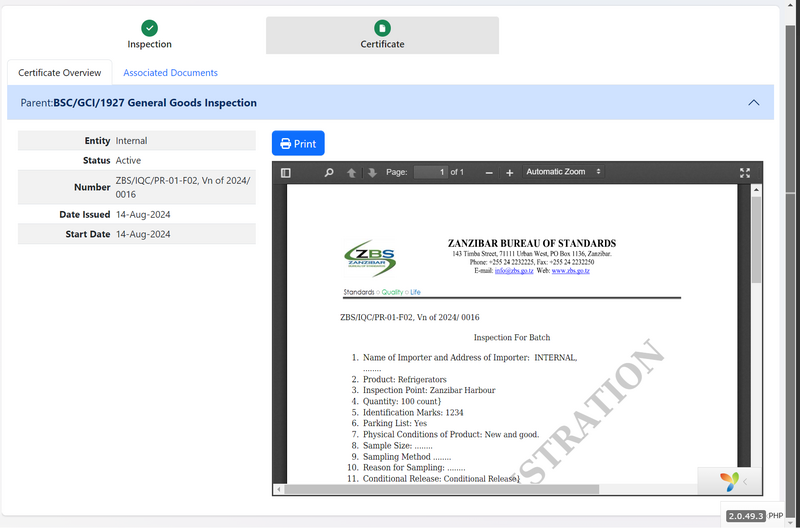Collapse the General Goods Inspection panel

(753, 102)
